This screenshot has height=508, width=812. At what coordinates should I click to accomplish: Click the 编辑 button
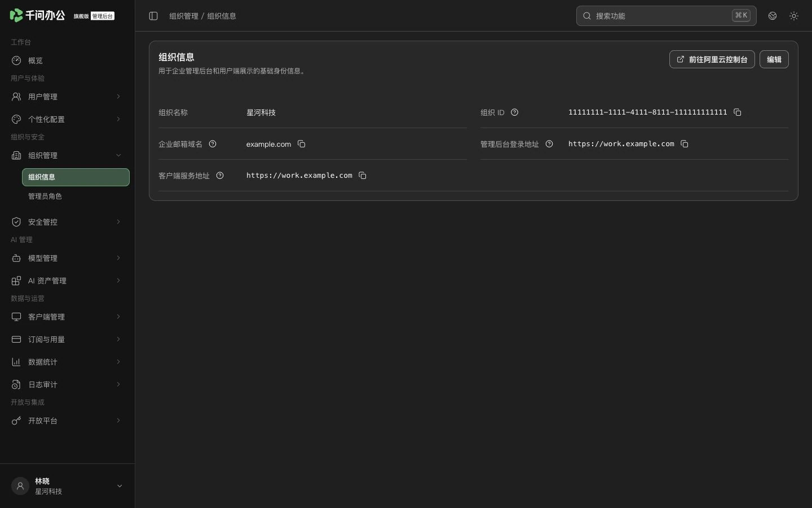coord(774,59)
